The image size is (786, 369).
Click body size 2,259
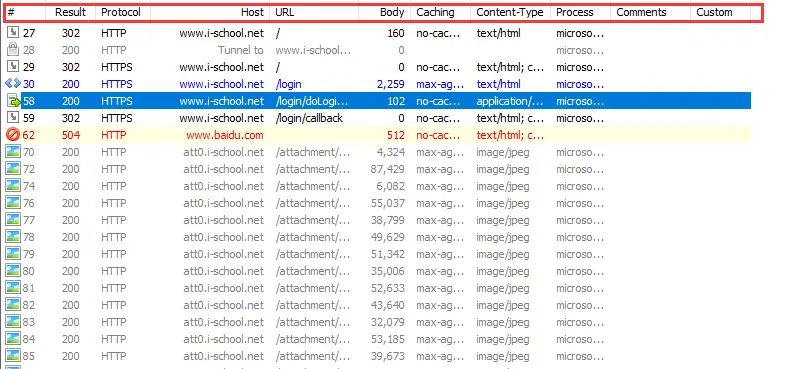390,84
